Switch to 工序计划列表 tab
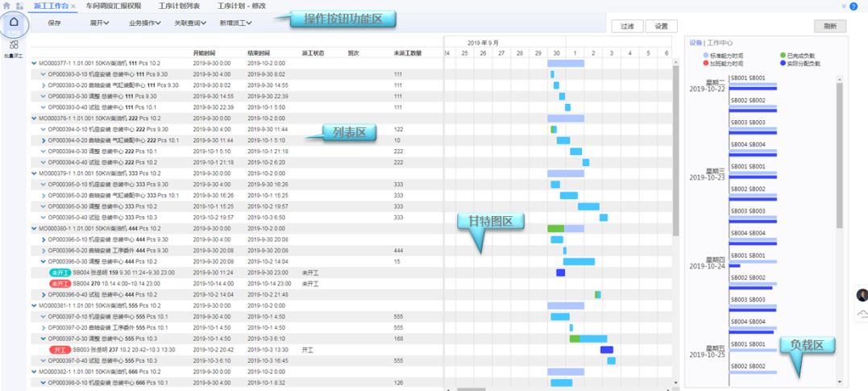Image resolution: width=868 pixels, height=391 pixels. pyautogui.click(x=179, y=6)
